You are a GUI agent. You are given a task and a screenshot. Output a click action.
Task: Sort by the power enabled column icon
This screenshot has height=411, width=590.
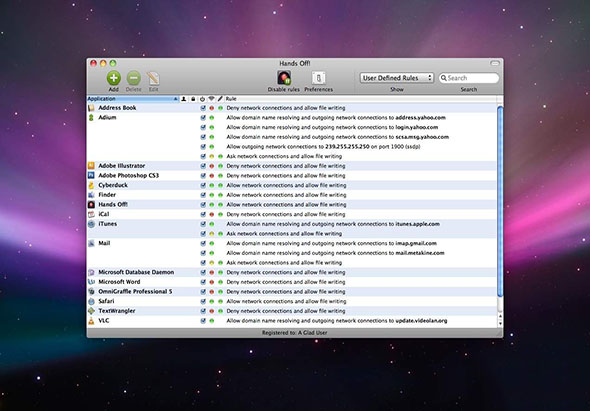click(x=202, y=99)
